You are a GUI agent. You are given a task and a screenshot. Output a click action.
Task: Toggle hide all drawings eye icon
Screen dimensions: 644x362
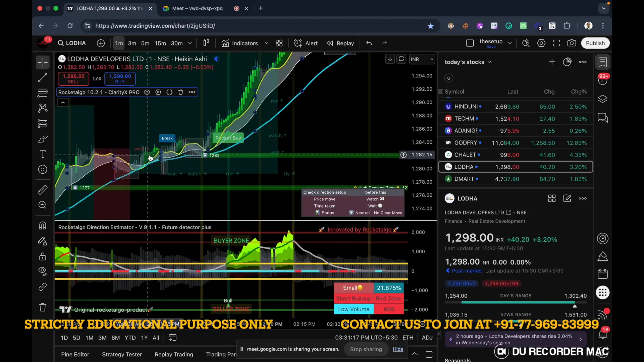tap(43, 271)
